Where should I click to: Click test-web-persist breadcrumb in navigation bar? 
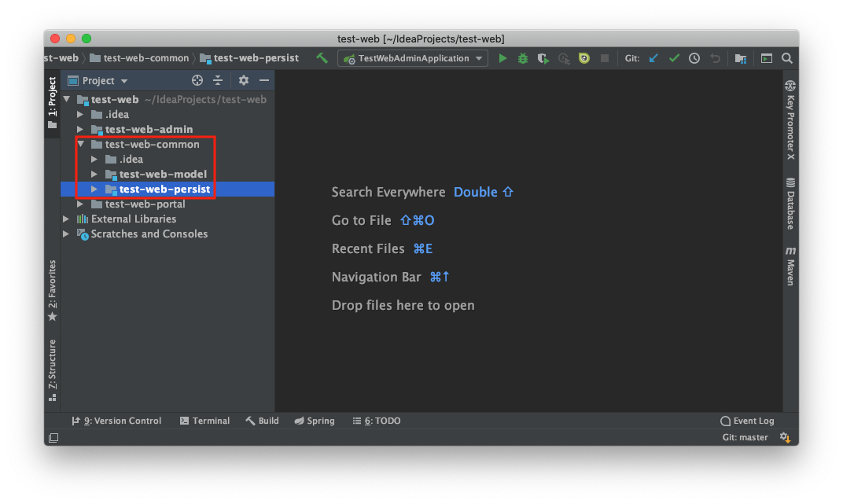pyautogui.click(x=249, y=58)
